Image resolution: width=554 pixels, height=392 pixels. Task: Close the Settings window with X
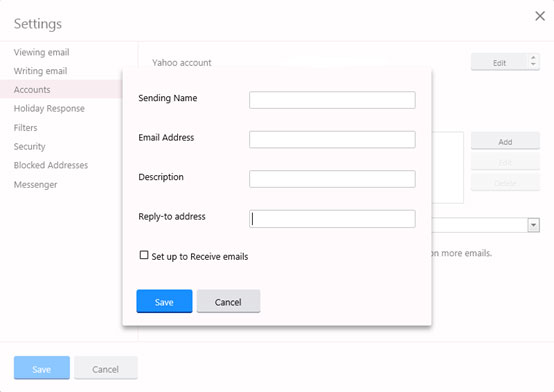click(540, 16)
